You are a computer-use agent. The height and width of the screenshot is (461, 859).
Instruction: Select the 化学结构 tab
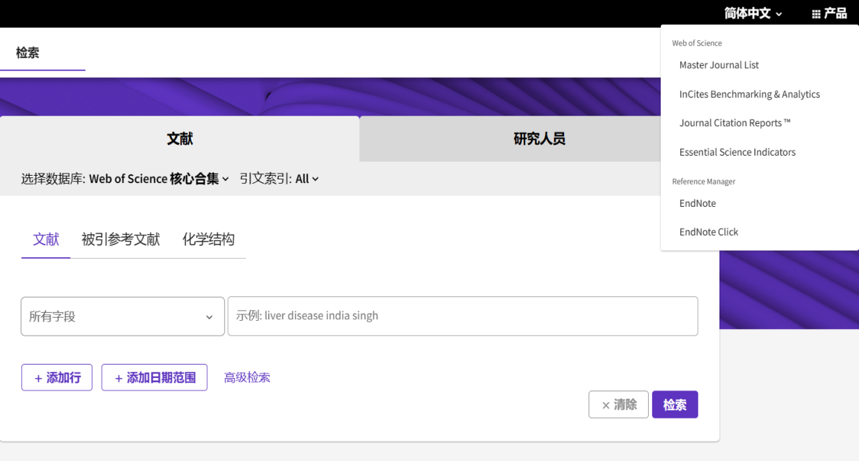tap(209, 240)
